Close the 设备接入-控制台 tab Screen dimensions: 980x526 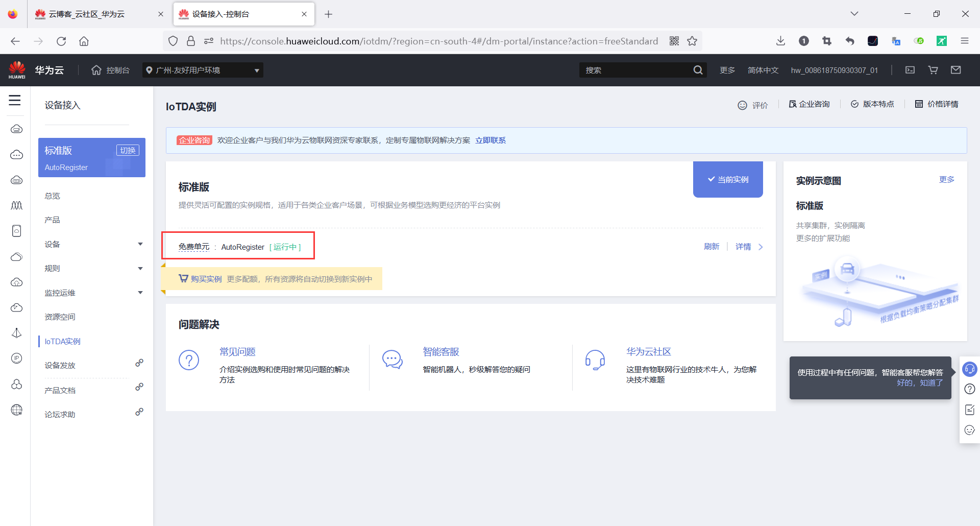click(x=304, y=14)
